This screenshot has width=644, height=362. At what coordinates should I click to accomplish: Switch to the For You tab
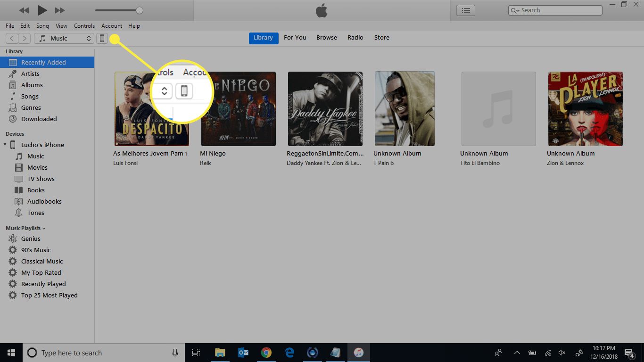pyautogui.click(x=295, y=38)
